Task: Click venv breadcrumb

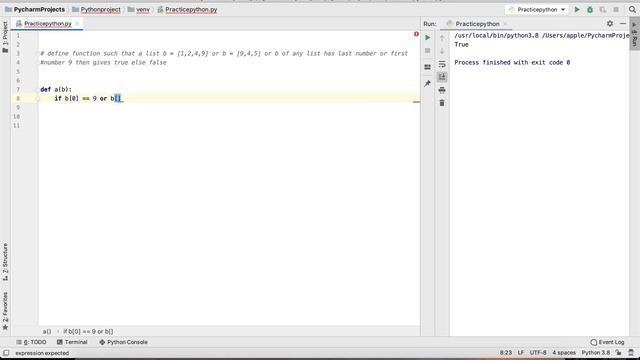Action: click(139, 9)
